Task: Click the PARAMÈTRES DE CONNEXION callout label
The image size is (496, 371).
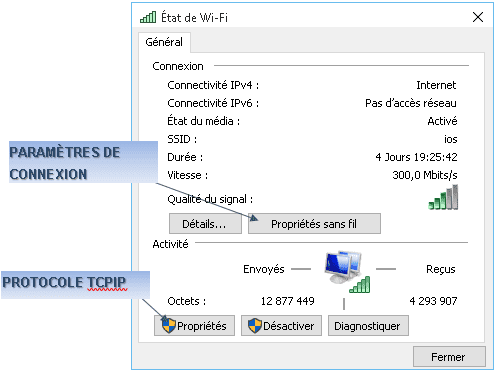Action: coord(83,162)
